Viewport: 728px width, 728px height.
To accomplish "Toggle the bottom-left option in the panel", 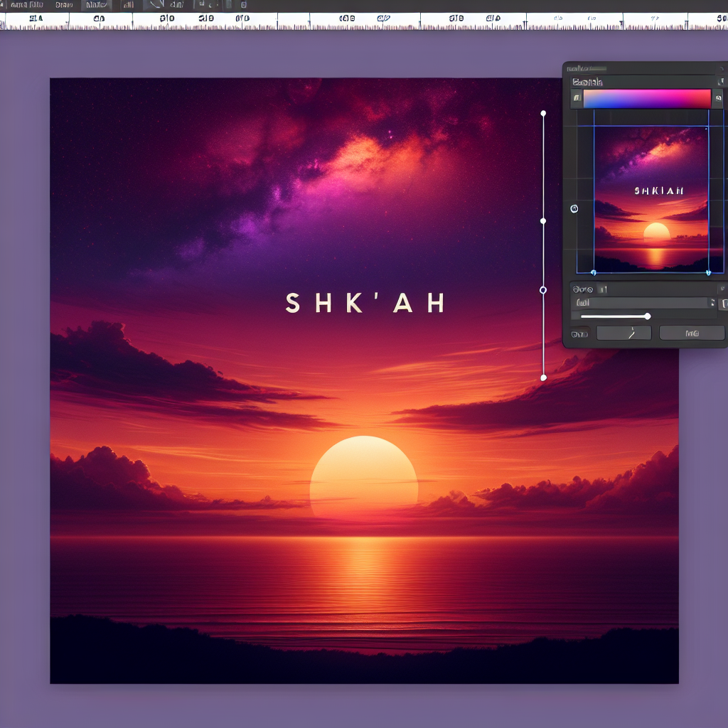I will [x=579, y=333].
